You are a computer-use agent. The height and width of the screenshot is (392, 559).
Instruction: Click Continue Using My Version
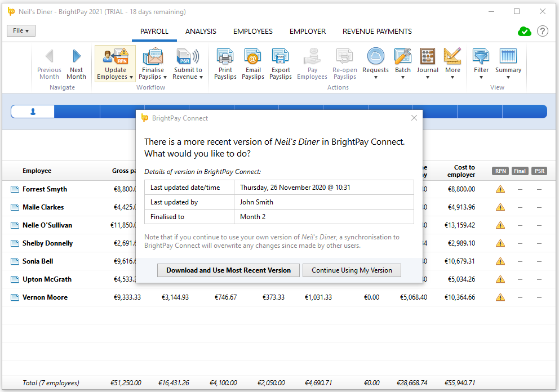pyautogui.click(x=352, y=270)
